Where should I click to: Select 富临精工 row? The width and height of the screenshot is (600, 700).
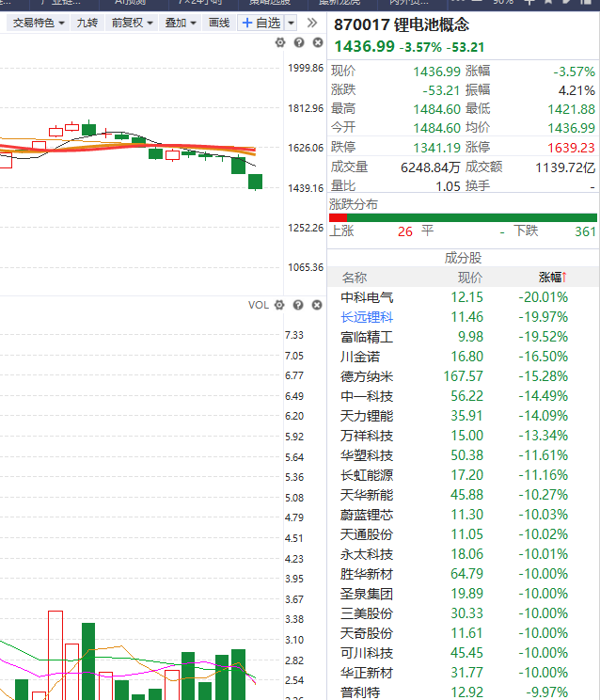pos(463,337)
